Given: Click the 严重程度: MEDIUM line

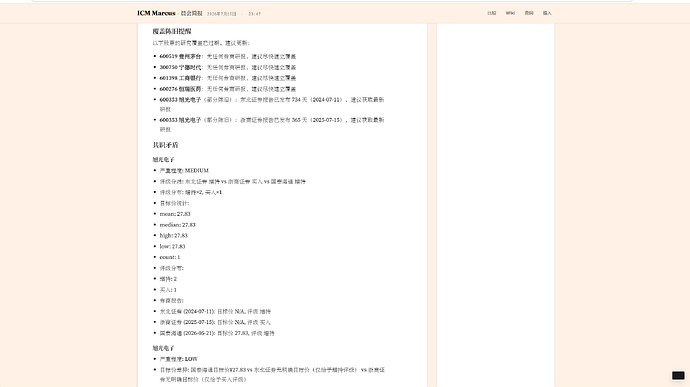Looking at the screenshot, I should [184, 170].
